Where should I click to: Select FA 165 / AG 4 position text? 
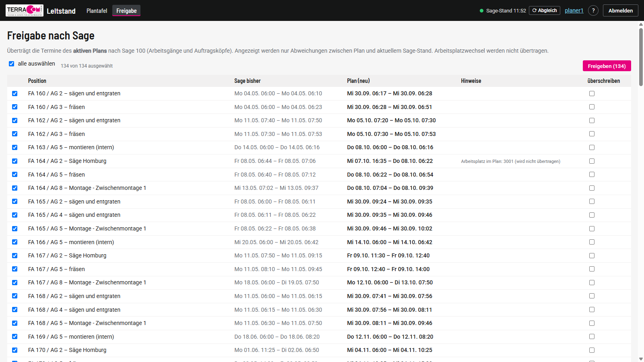pos(74,215)
